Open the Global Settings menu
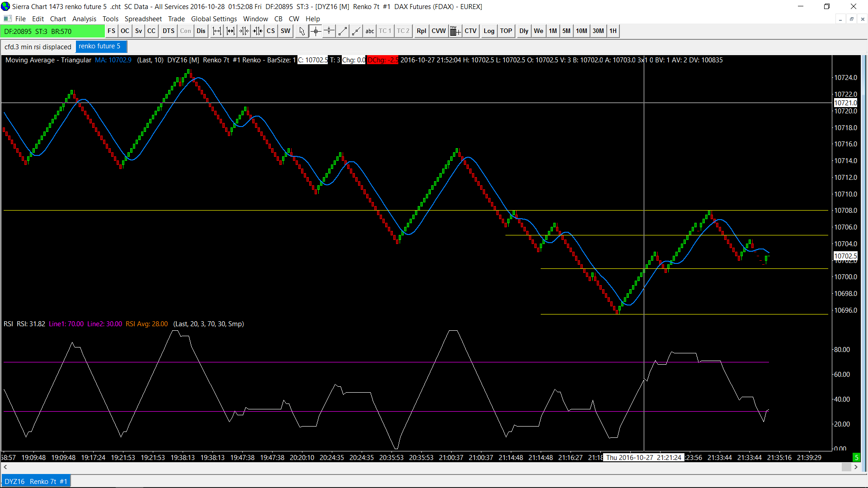The image size is (868, 488). pyautogui.click(x=214, y=19)
